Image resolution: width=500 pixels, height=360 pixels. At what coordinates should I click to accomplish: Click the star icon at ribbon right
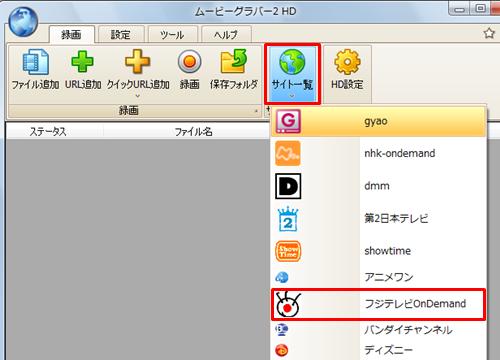pos(489,33)
